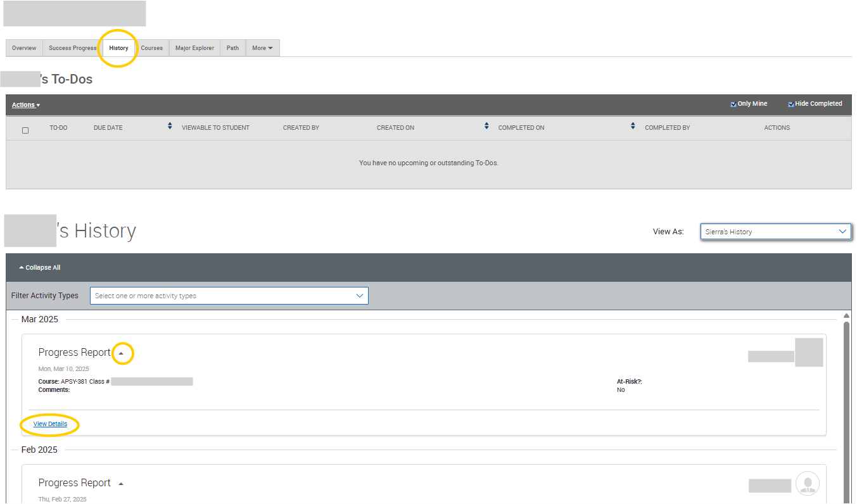The width and height of the screenshot is (857, 504).
Task: Open the Major Explorer tab
Action: [x=194, y=48]
